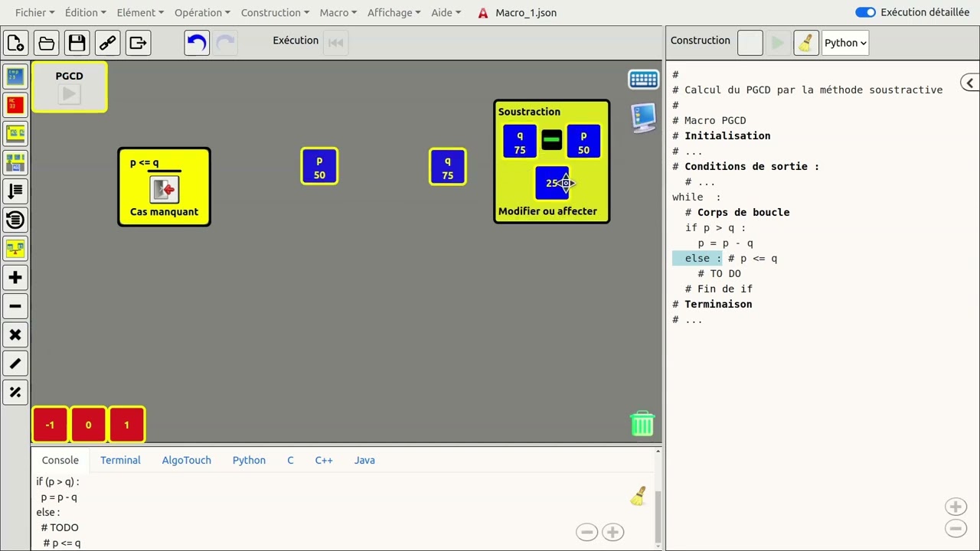Viewport: 980px width, 551px height.
Task: Select the constant -1 box
Action: tap(50, 425)
